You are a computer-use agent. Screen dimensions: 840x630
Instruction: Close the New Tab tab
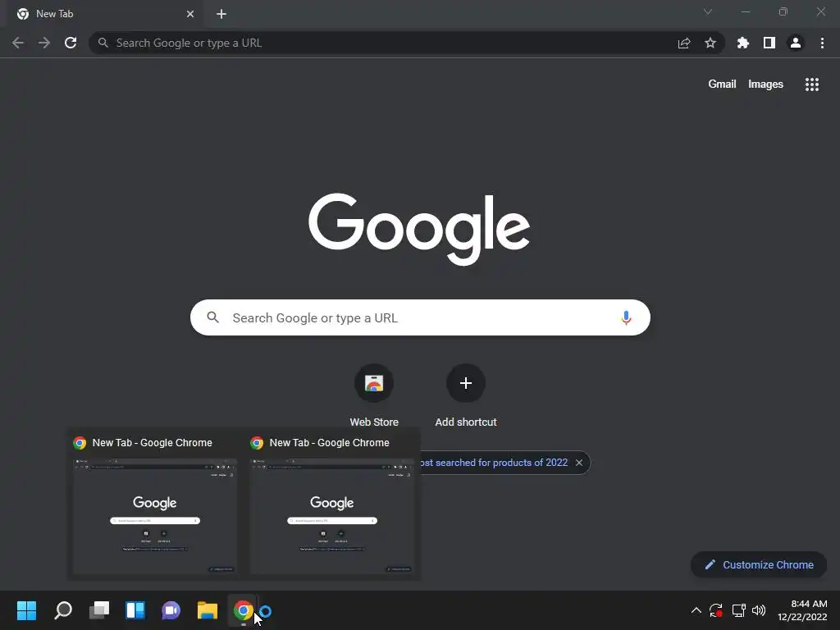(x=190, y=14)
